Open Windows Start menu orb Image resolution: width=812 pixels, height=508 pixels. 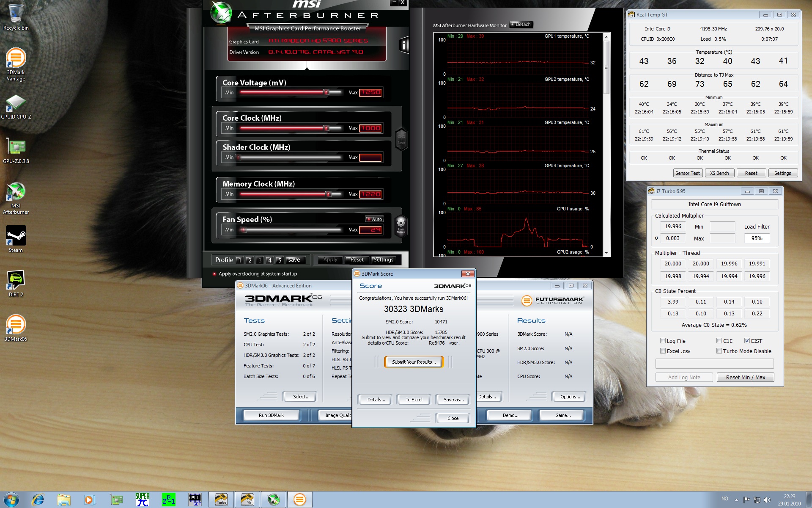tap(11, 500)
